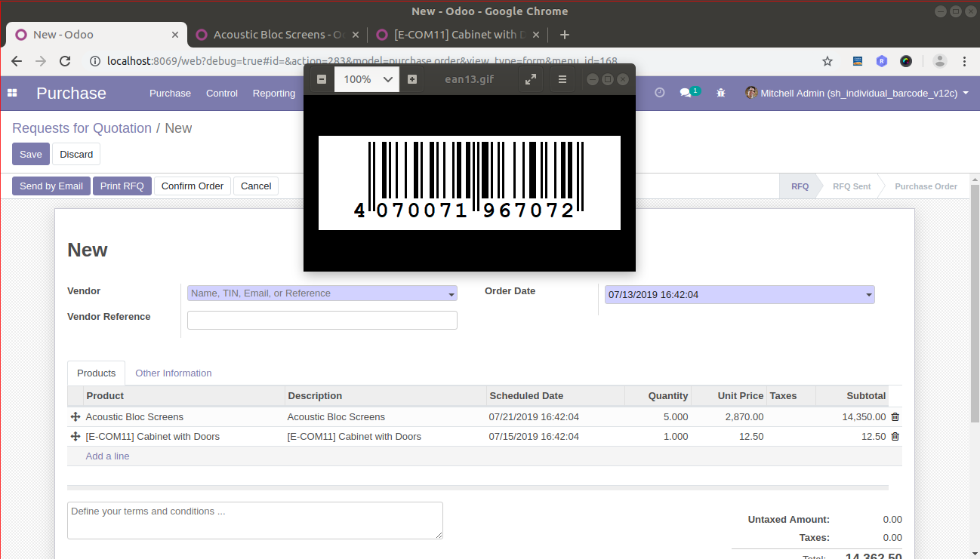Go to Requests for Quotation breadcrumb

82,128
